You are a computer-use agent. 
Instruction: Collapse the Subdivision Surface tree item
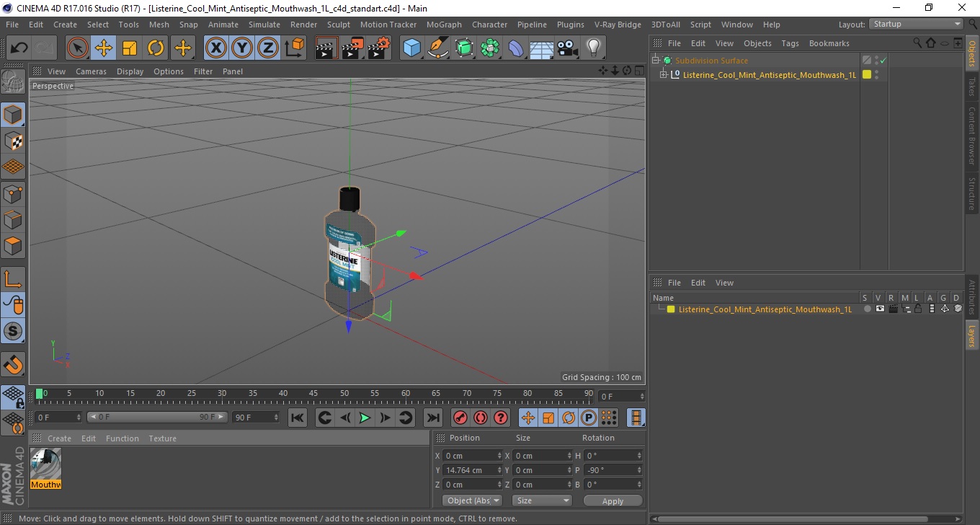click(656, 61)
